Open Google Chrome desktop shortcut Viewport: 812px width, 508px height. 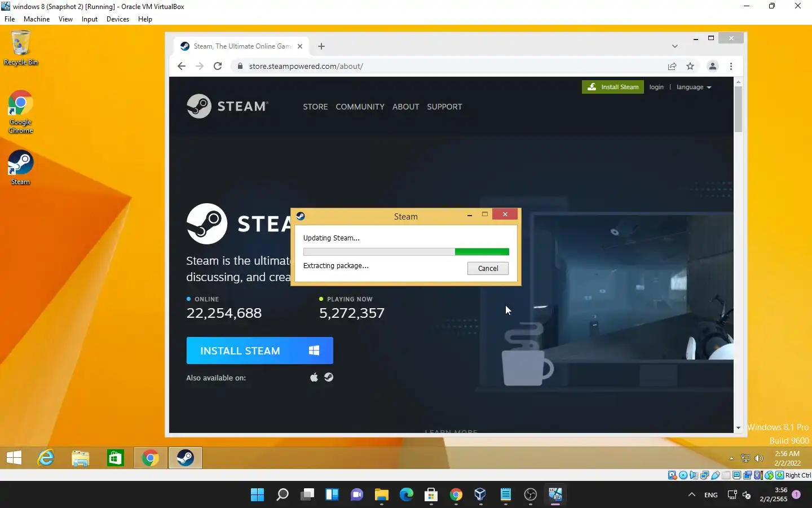pos(20,112)
